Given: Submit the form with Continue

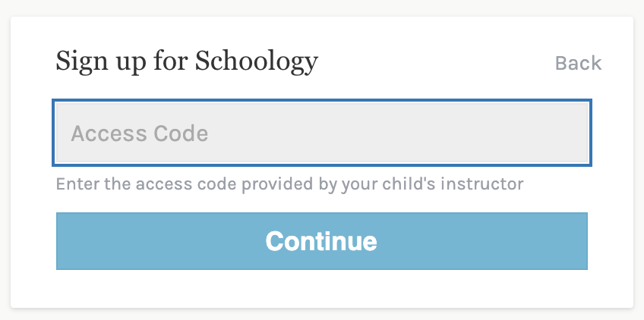Looking at the screenshot, I should [x=321, y=241].
